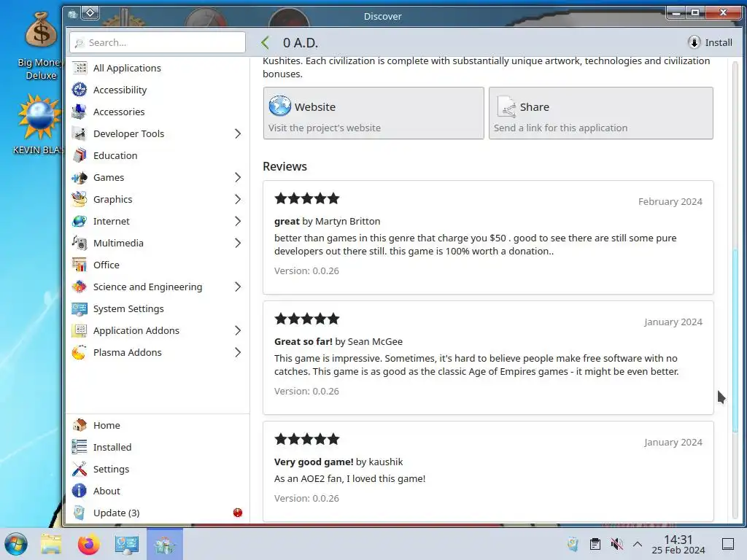Open the clipboard tray icon
747x560 pixels.
pyautogui.click(x=595, y=544)
